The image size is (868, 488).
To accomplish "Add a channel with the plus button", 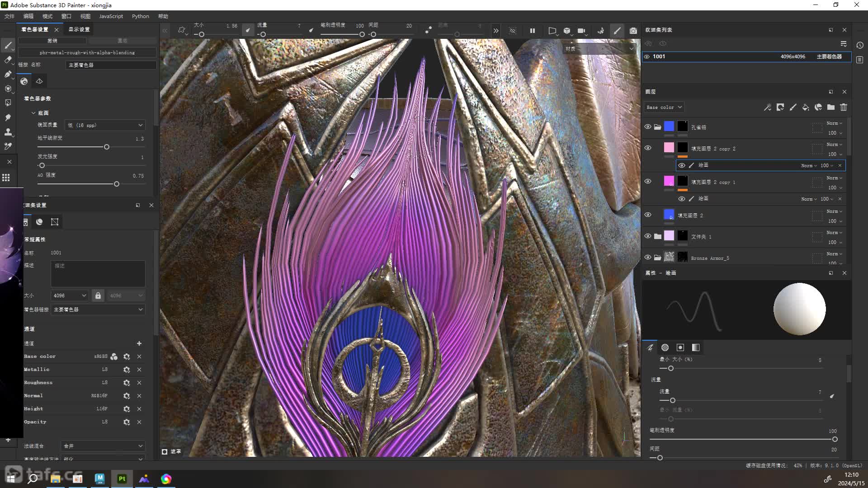I will point(139,343).
